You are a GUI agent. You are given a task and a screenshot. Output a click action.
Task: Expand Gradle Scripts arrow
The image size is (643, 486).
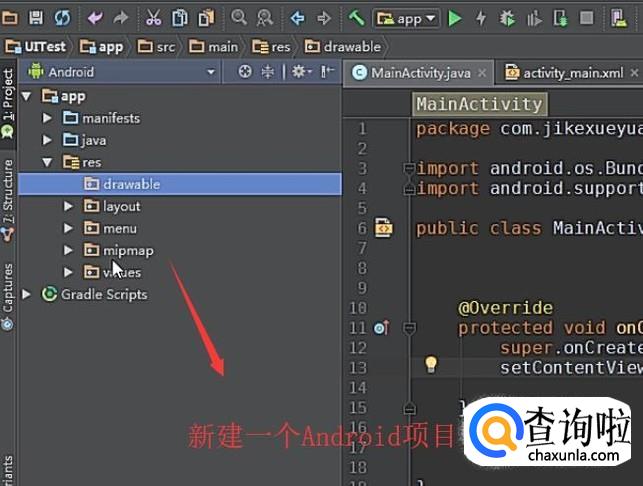click(x=26, y=294)
